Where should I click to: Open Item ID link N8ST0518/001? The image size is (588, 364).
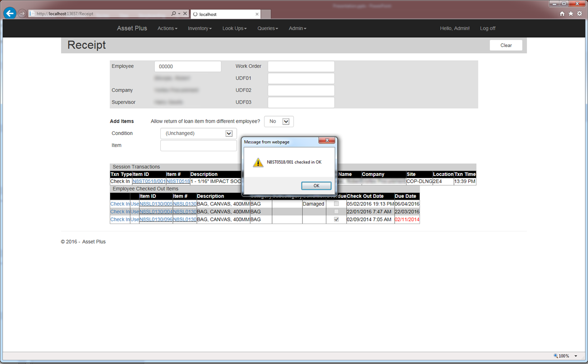click(x=149, y=181)
